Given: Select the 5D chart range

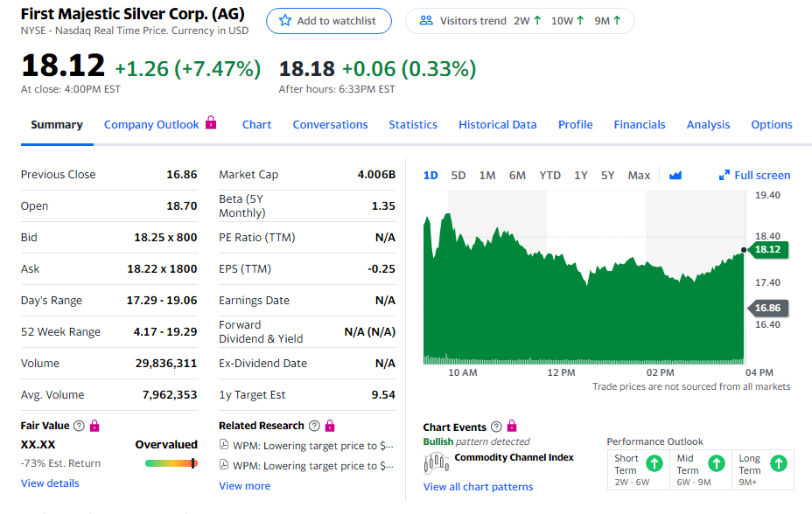Looking at the screenshot, I should [x=458, y=176].
